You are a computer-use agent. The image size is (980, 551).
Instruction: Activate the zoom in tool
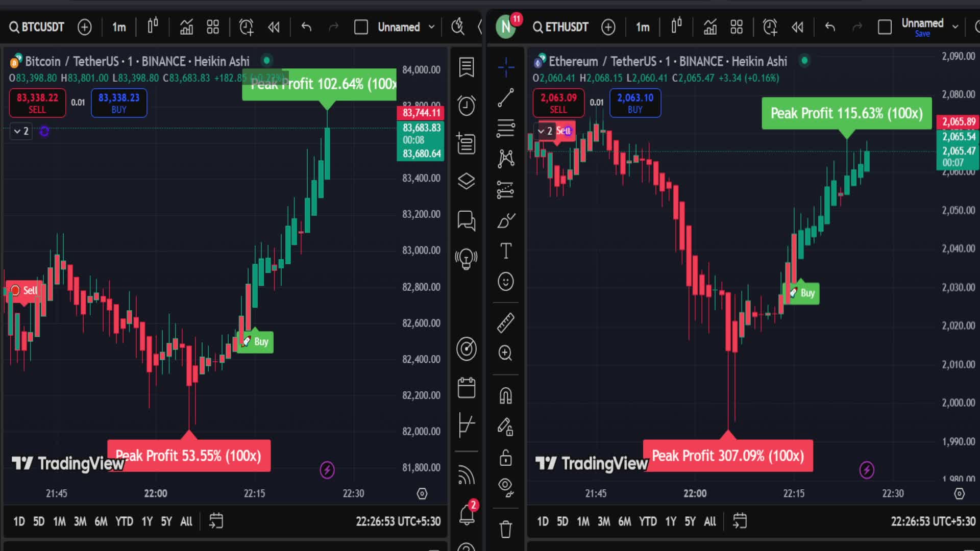pos(506,353)
